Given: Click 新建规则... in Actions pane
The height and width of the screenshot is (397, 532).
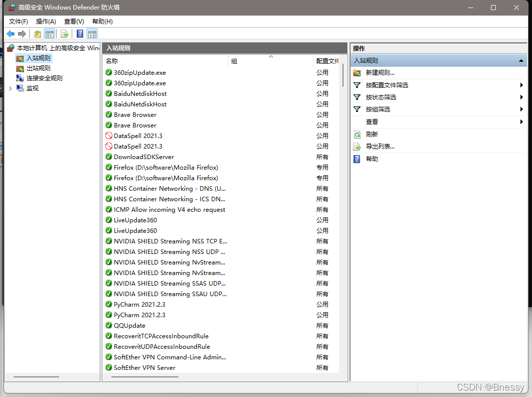Looking at the screenshot, I should tap(380, 73).
